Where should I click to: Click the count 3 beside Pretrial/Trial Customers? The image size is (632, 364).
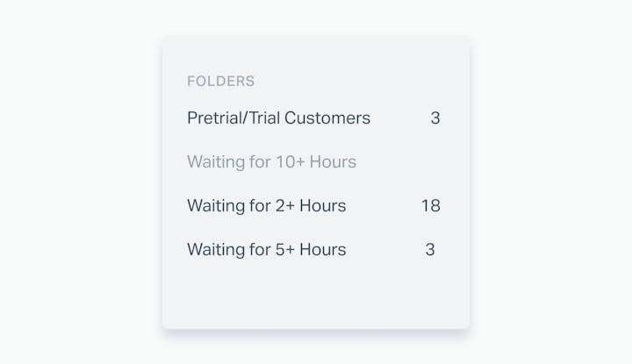[435, 118]
